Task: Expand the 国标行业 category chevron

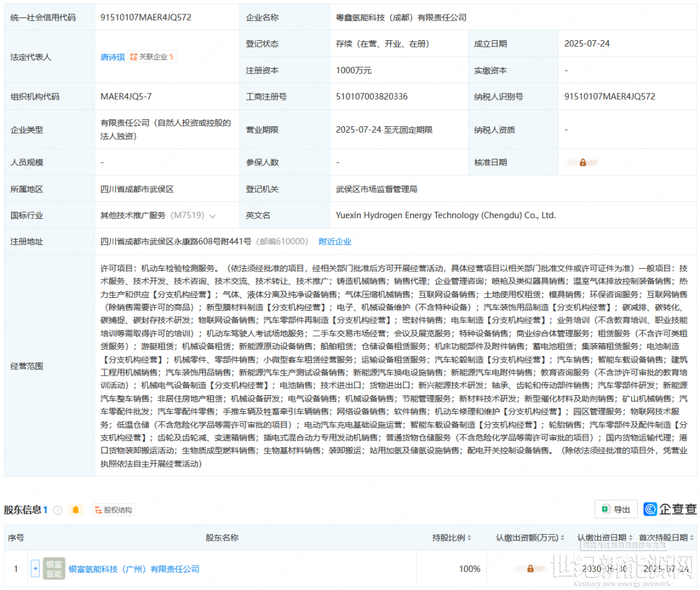Action: [x=213, y=216]
